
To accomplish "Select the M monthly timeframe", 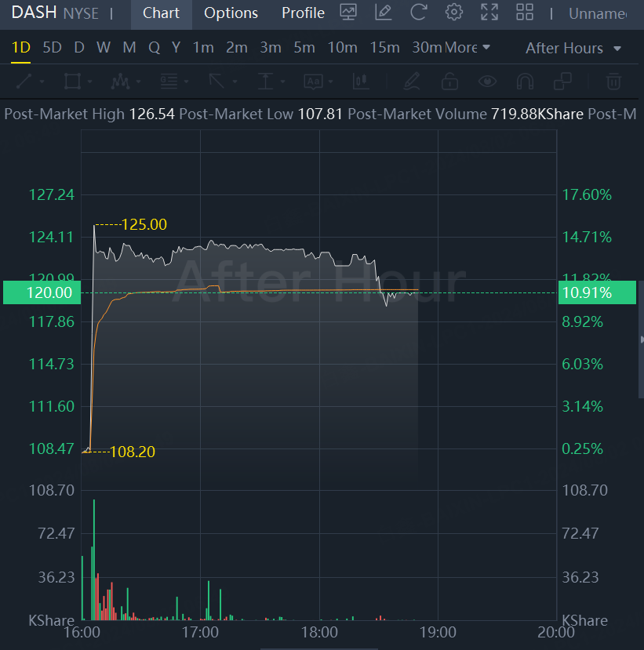I will click(129, 48).
